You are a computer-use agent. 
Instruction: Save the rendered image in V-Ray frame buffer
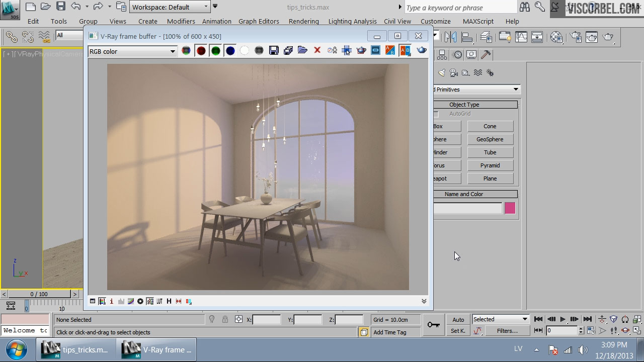point(274,50)
